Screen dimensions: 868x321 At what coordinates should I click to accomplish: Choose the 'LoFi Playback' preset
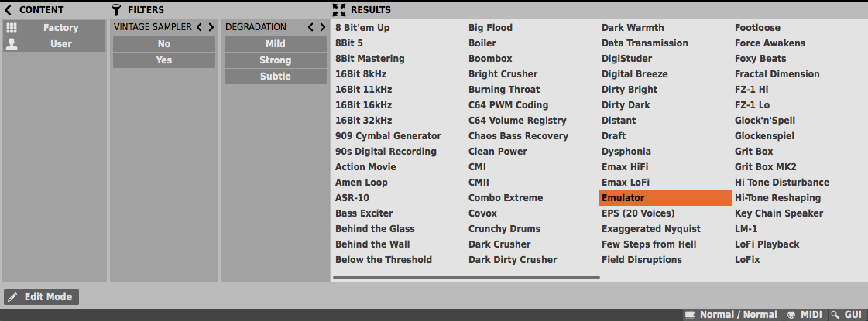[x=767, y=244]
